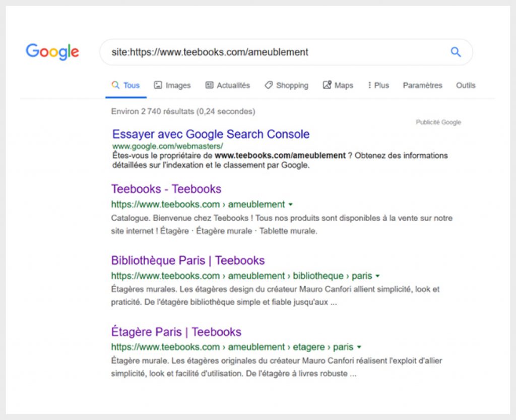Open the Bibliothèque Paris | Teebooks result
Screen dimensions: 516x420
point(187,260)
